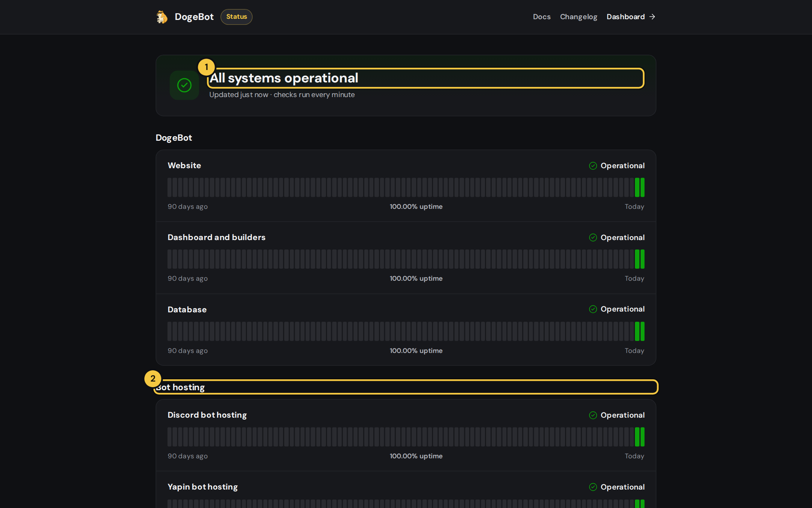Click the Yapin bot hosting service name
This screenshot has height=508, width=812.
pyautogui.click(x=203, y=487)
